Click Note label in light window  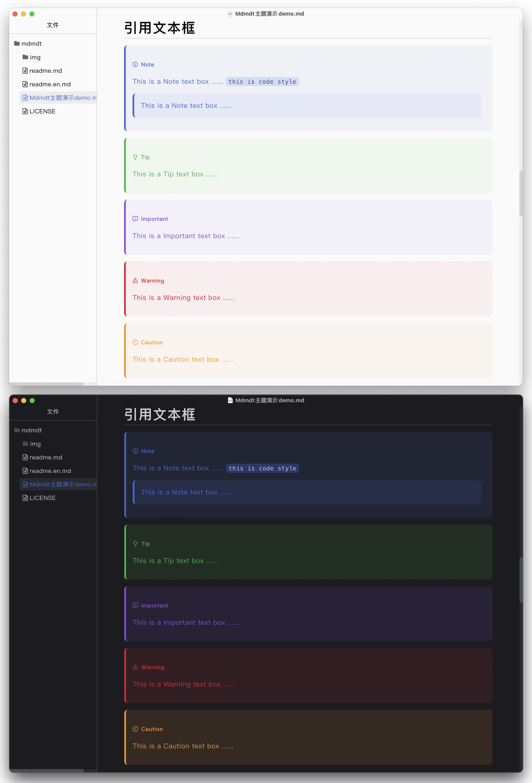(x=148, y=64)
